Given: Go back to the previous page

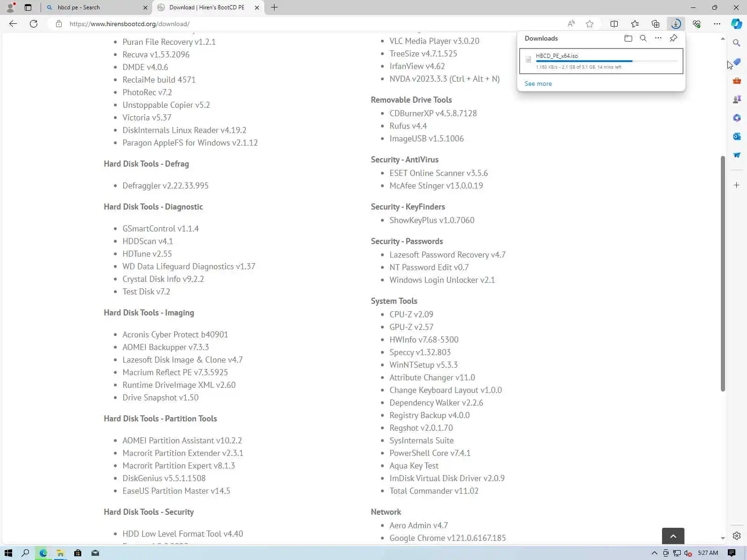Looking at the screenshot, I should tap(13, 24).
